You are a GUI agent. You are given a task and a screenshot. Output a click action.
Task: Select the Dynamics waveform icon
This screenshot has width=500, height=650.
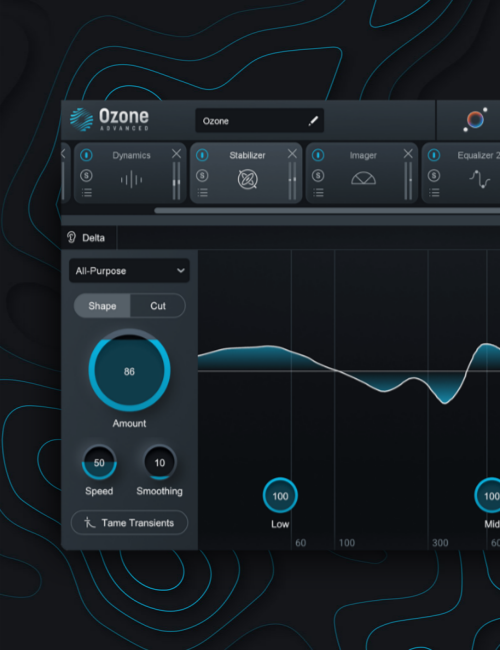pyautogui.click(x=131, y=180)
